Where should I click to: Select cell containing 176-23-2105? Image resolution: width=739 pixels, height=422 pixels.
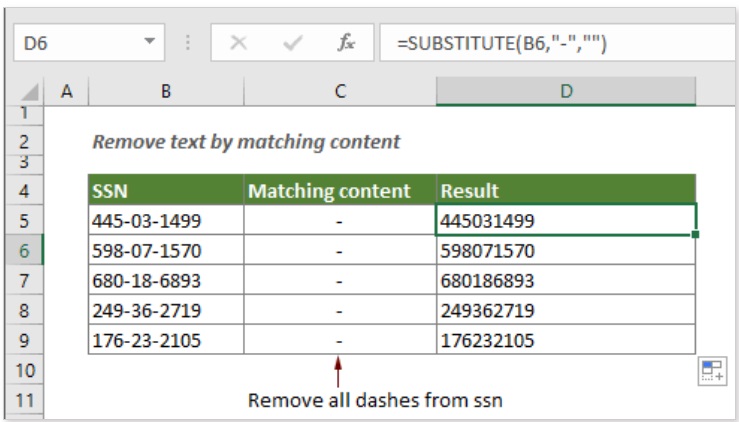point(166,340)
